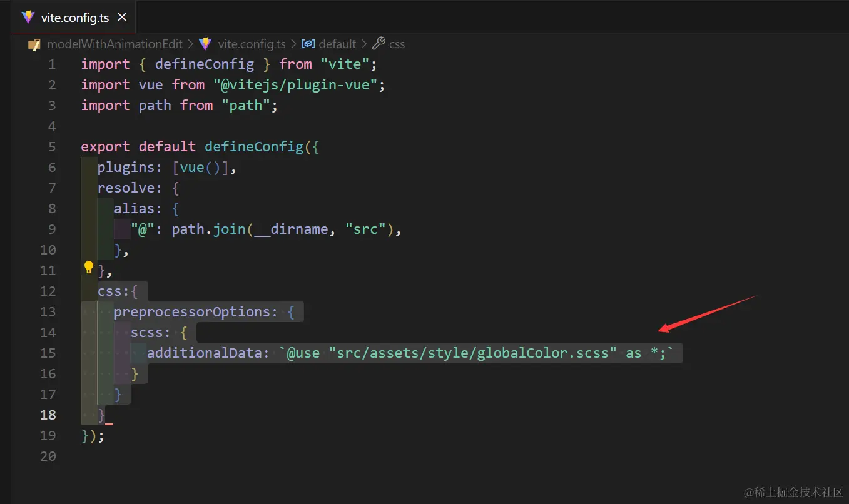The height and width of the screenshot is (504, 849).
Task: Click line number 12 in the gutter
Action: [48, 291]
